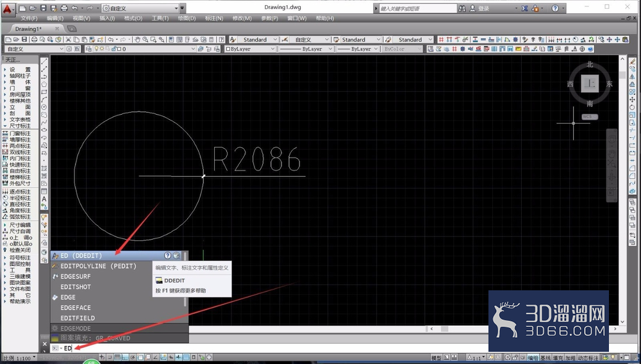Open the 自定义 dimension style dropdown
Screen dimensions: 641x364
[310, 40]
